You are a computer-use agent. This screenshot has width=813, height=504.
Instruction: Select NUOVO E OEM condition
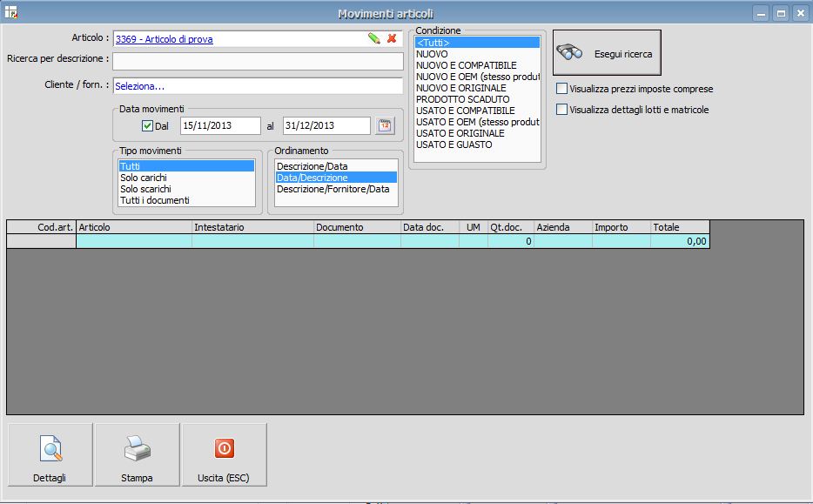(x=477, y=77)
